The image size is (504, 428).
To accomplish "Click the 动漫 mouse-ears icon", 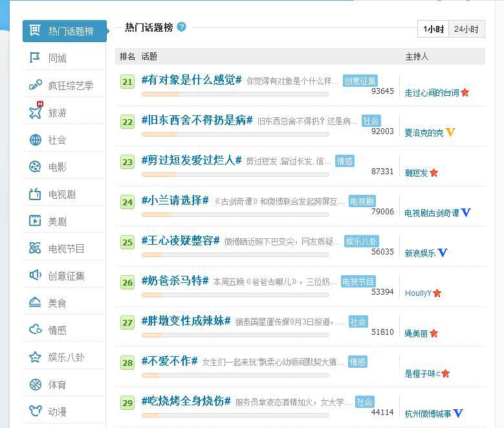I will [x=36, y=411].
